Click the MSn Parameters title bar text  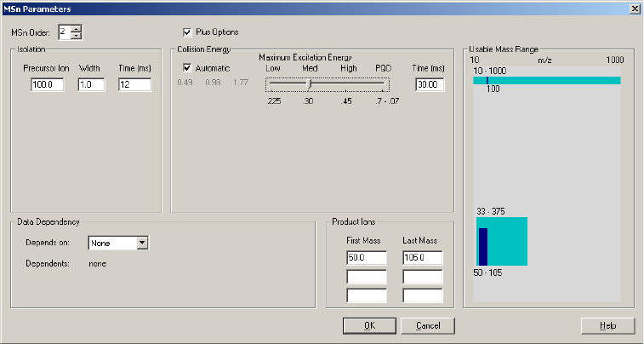pyautogui.click(x=37, y=9)
